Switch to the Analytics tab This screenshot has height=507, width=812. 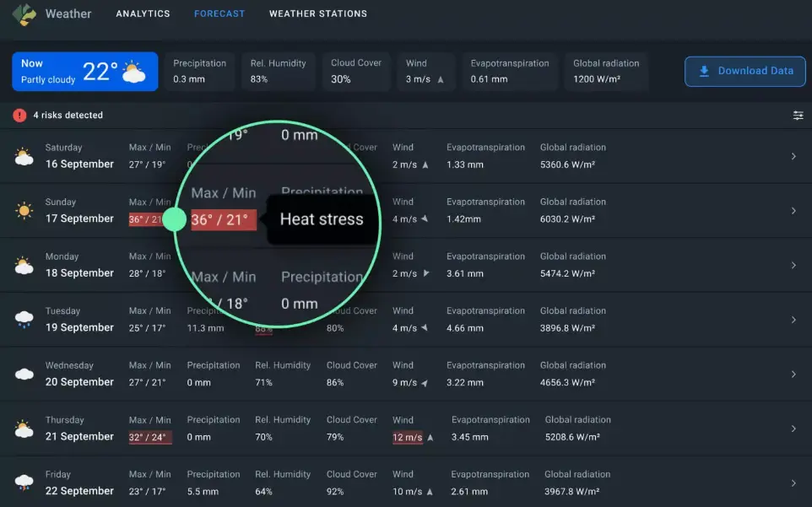coord(143,14)
